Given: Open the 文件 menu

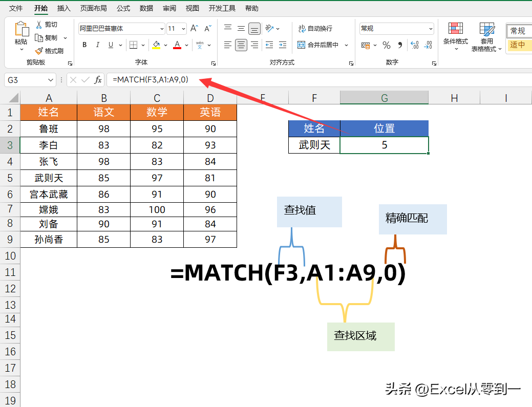Looking at the screenshot, I should (x=15, y=8).
